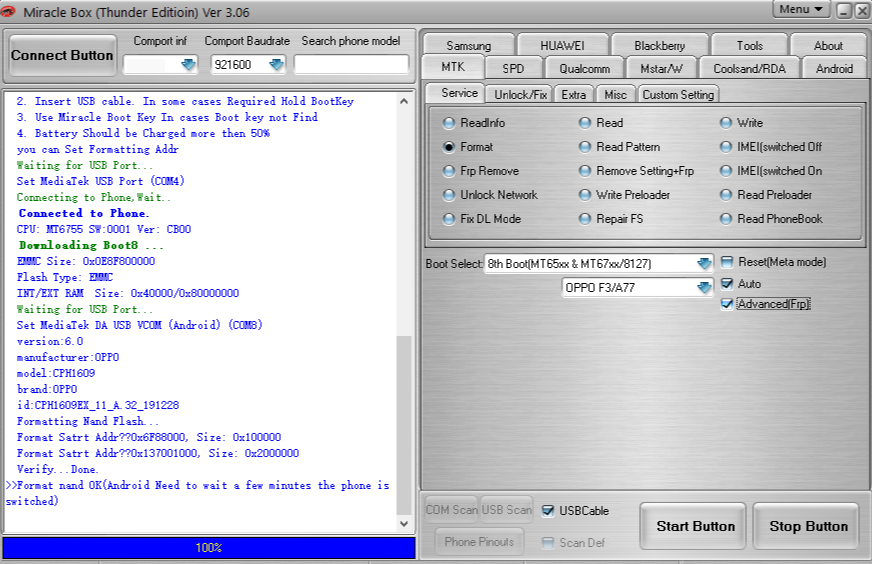
Task: Enable the Reset(Meta mode) checkbox
Action: (727, 262)
